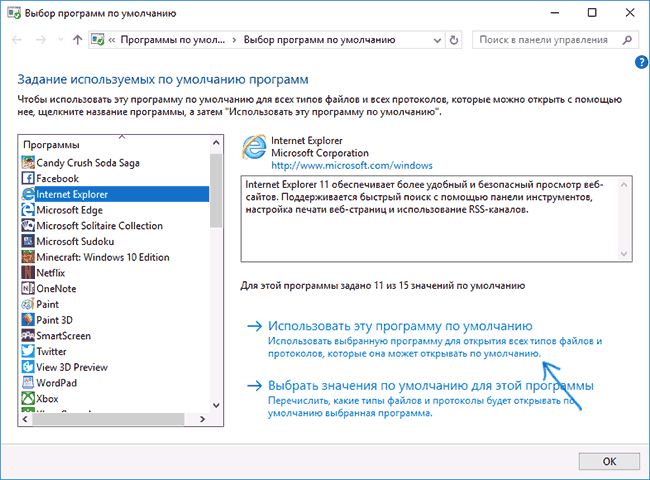Viewport: 650px width, 480px height.
Task: Click the Facebook app icon in list
Action: [x=28, y=178]
